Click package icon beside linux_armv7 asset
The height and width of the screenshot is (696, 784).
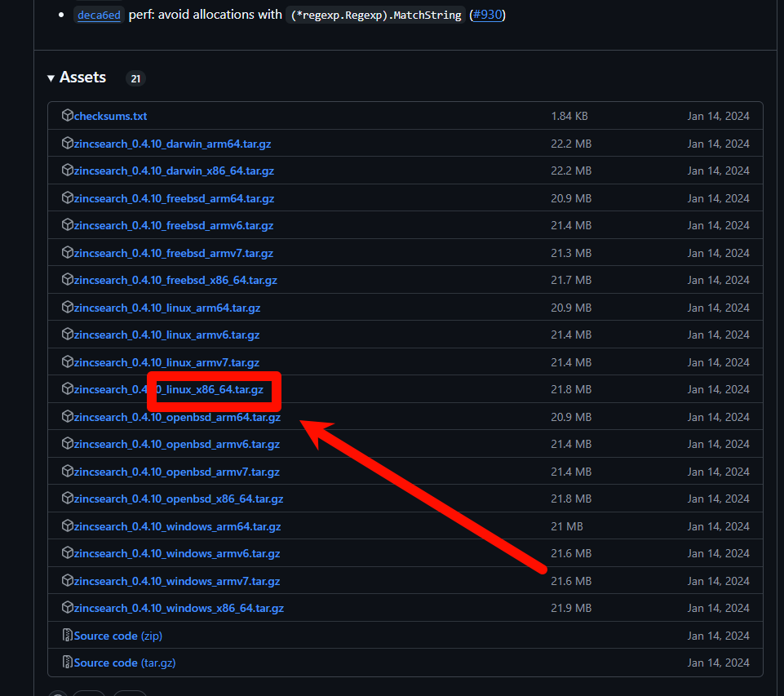68,362
